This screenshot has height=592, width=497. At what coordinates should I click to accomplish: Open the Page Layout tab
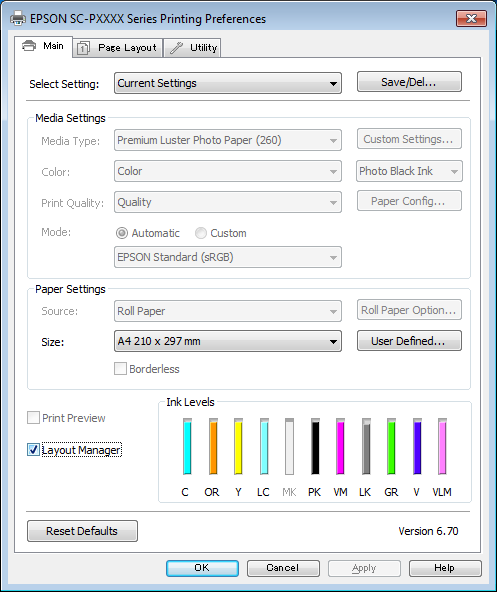click(x=118, y=48)
